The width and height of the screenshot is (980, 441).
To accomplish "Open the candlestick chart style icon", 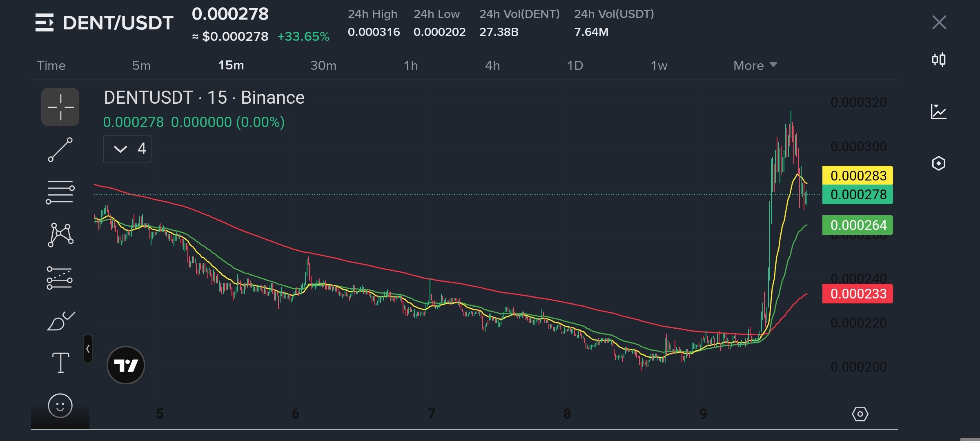I will [x=939, y=60].
